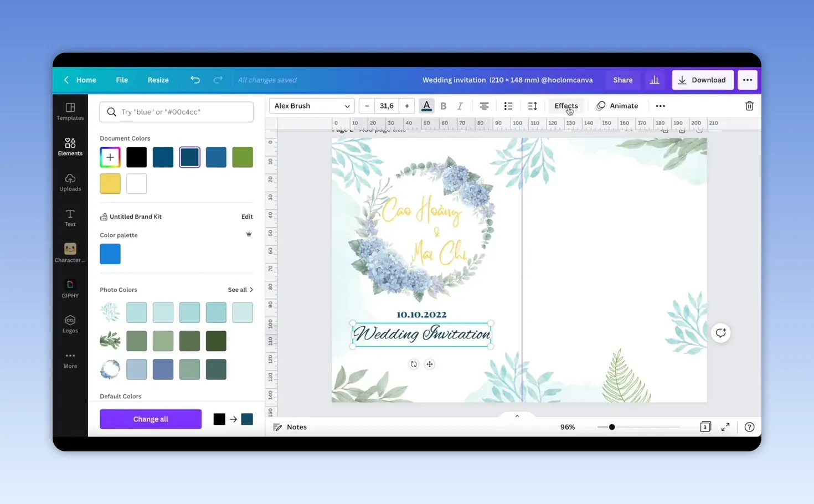
Task: Open the page grid view icon
Action: pos(705,427)
